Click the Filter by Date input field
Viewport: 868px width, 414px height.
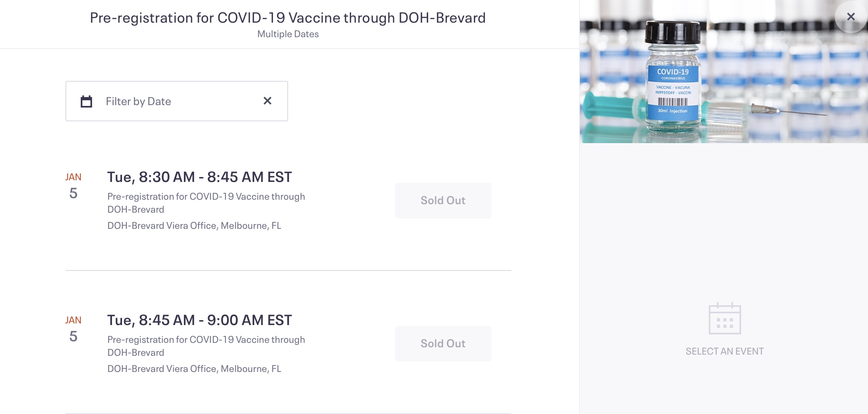coord(170,101)
